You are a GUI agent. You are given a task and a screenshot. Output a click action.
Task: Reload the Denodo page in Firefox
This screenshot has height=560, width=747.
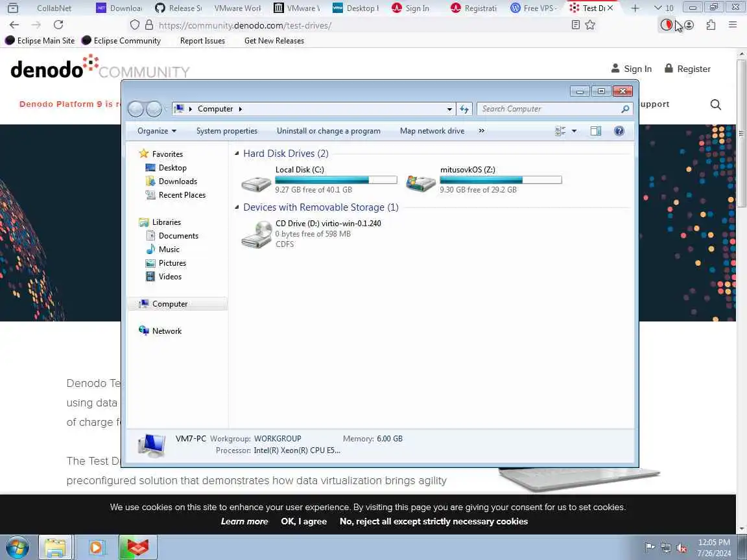(58, 25)
